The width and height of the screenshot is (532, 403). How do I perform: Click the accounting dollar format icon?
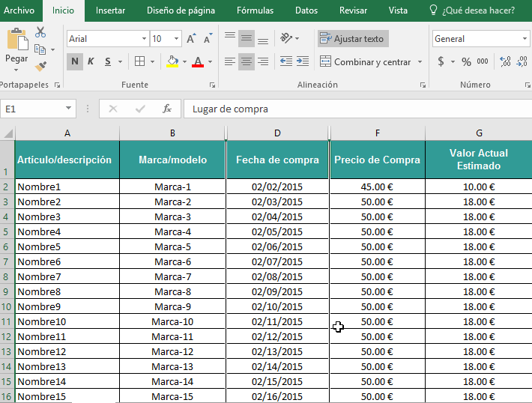pyautogui.click(x=441, y=61)
